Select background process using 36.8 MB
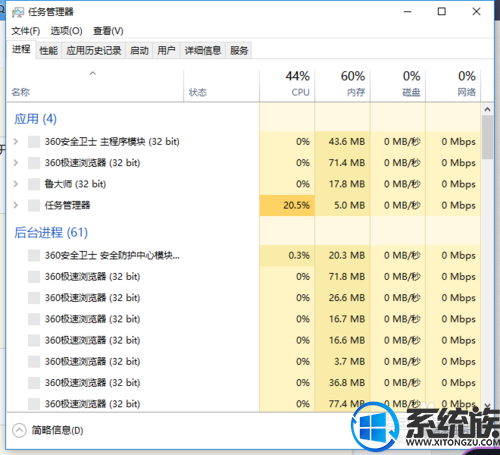This screenshot has height=455, width=500. [x=243, y=383]
